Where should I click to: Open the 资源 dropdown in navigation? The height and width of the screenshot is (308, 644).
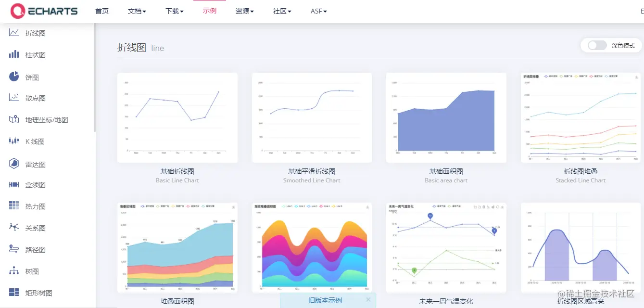(x=245, y=11)
